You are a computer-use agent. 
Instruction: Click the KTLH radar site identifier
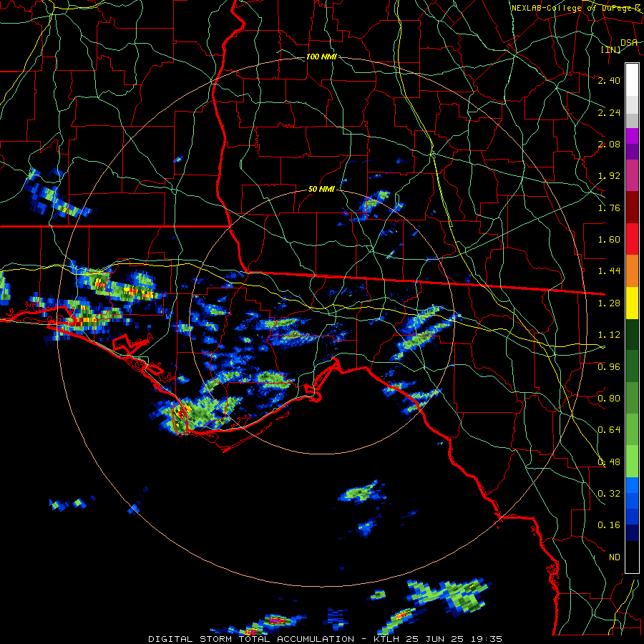[388, 639]
